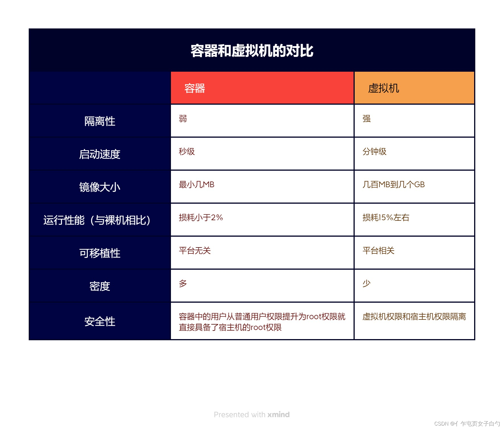
Task: Click the 几百MB到几个GB cell
Action: [x=414, y=187]
